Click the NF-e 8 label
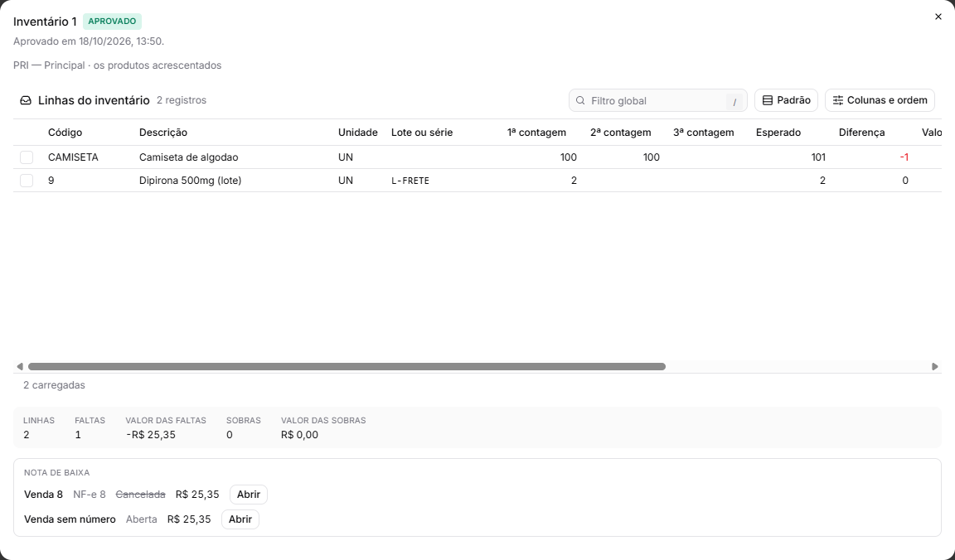The image size is (955, 560). point(90,495)
